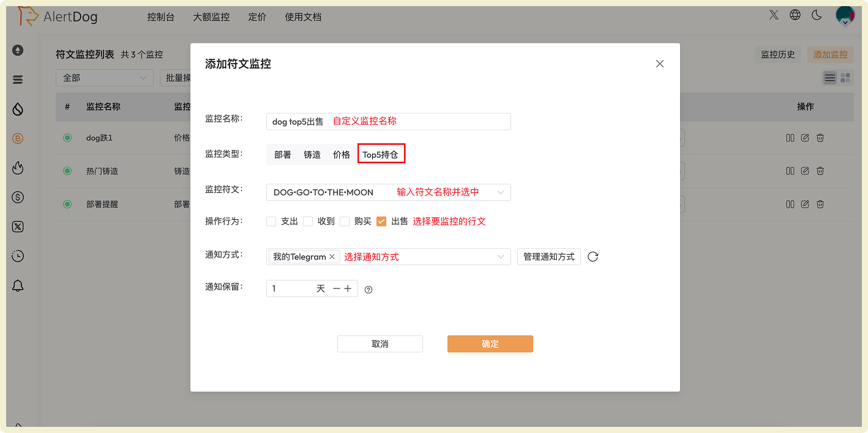Switch to dark mode with the moon icon
Image resolution: width=868 pixels, height=433 pixels.
point(817,15)
